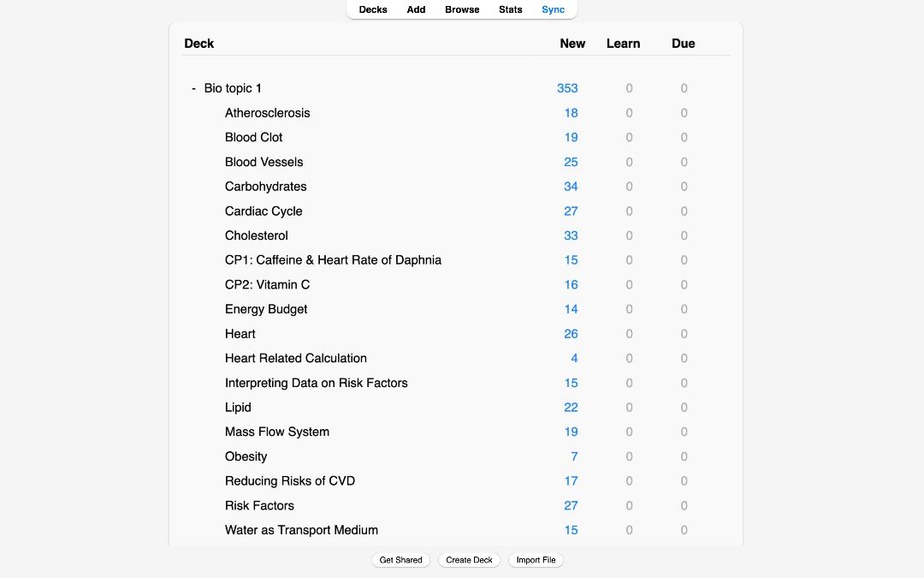Viewport: 924px width, 578px height.
Task: Switch to Browse view
Action: (x=462, y=9)
